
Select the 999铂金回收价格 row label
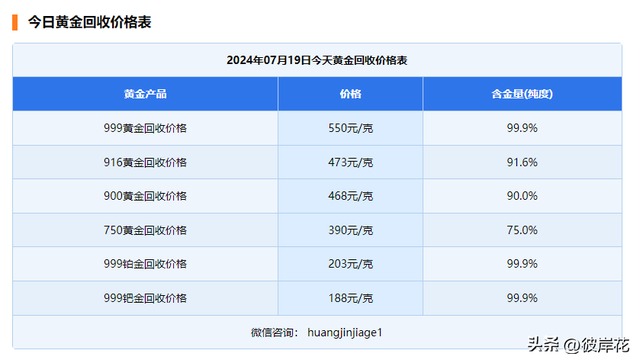click(x=145, y=264)
